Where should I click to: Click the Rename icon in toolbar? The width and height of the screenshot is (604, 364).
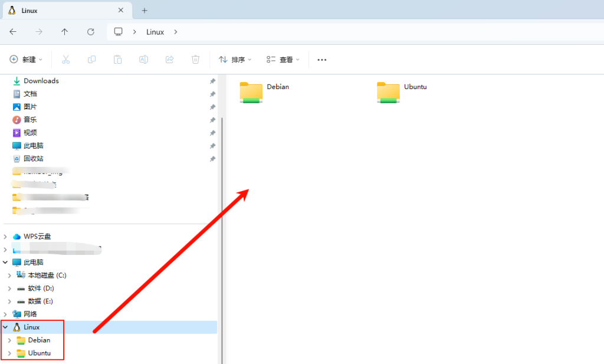(x=143, y=60)
